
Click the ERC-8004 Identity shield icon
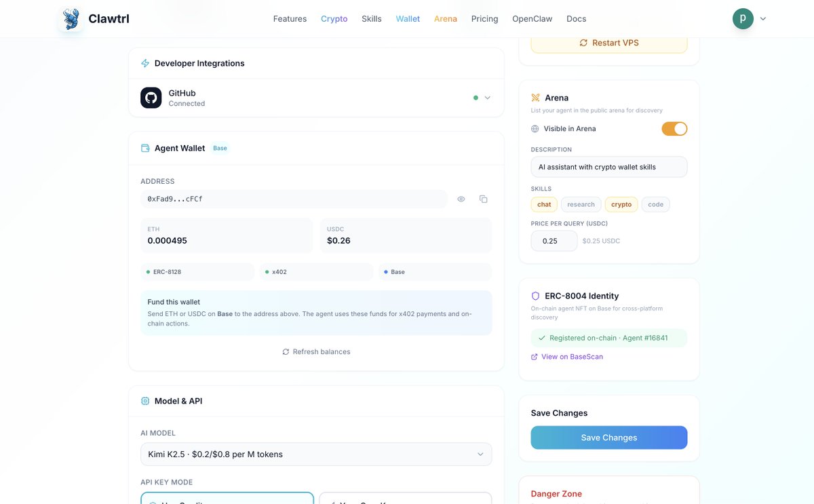[x=535, y=296]
